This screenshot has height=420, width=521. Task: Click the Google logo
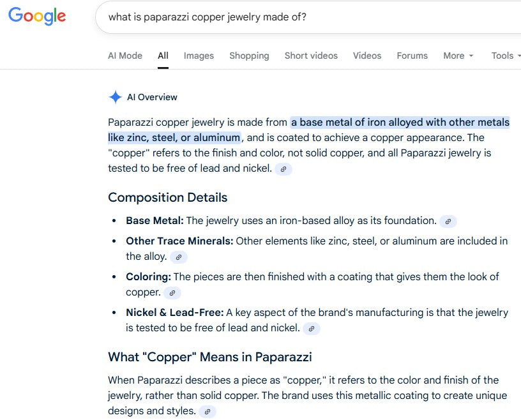[37, 17]
